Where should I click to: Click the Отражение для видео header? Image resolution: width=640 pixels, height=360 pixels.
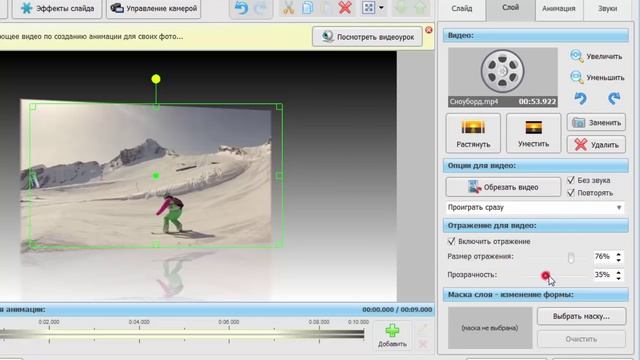click(536, 225)
